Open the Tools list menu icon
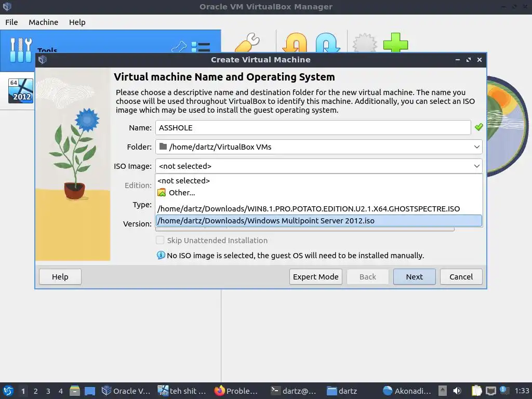 coord(201,47)
